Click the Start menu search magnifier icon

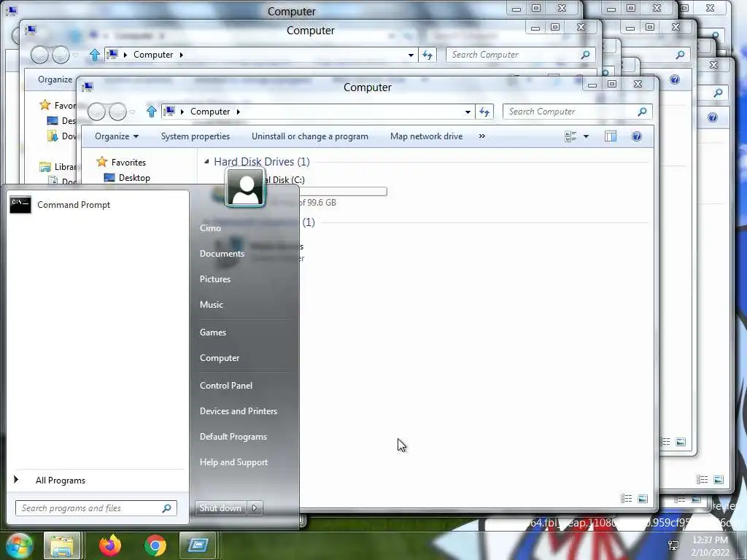166,508
